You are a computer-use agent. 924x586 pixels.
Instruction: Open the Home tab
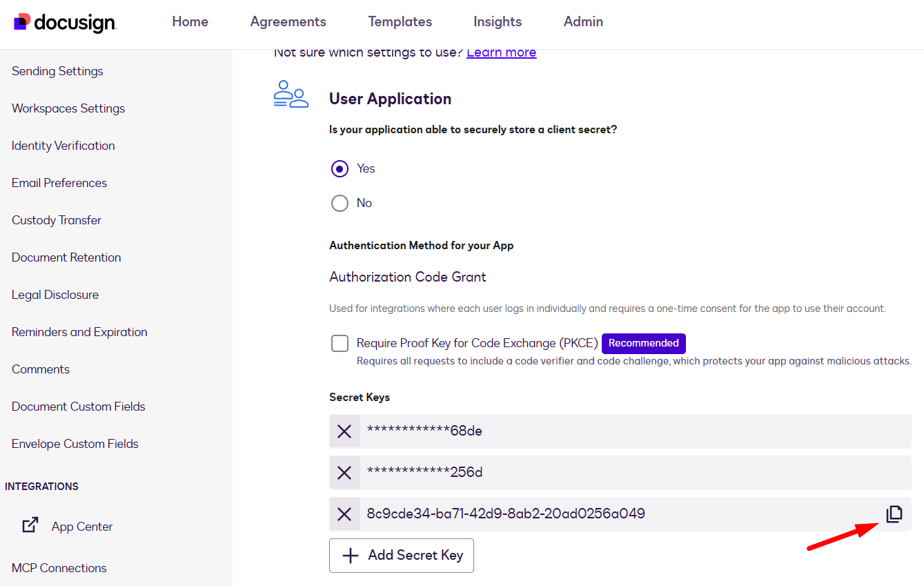pos(190,22)
